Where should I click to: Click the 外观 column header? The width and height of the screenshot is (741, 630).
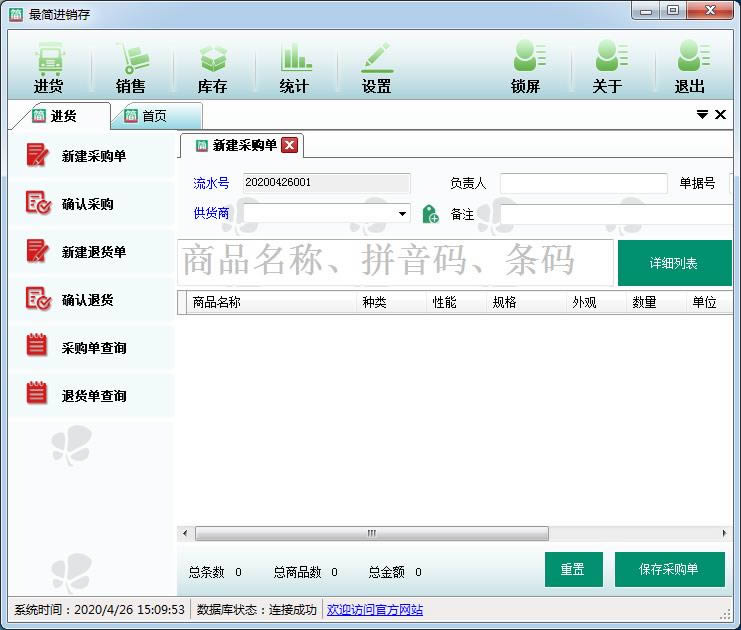coord(596,302)
